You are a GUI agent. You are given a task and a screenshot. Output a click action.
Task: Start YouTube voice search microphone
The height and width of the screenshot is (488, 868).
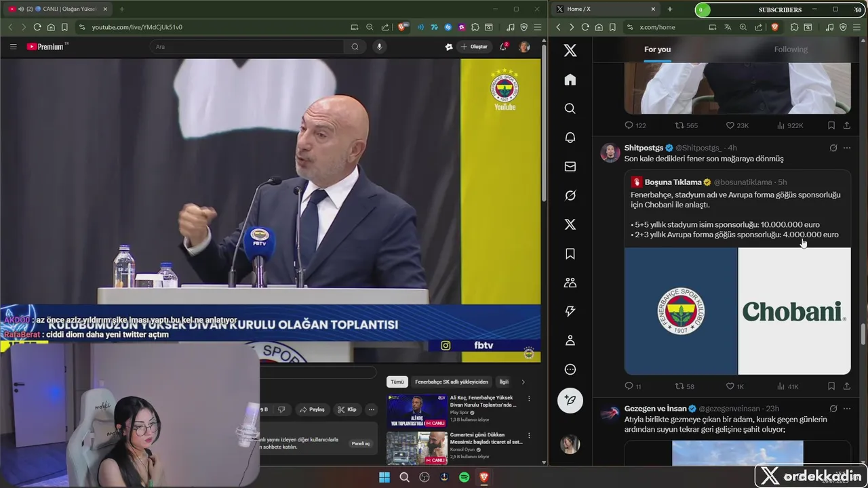pos(379,47)
